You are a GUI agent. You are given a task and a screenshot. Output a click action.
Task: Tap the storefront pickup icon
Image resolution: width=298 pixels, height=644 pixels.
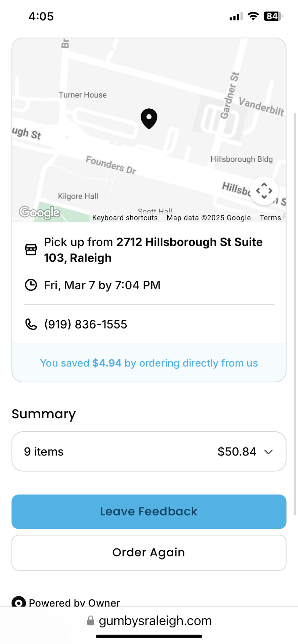pyautogui.click(x=31, y=250)
